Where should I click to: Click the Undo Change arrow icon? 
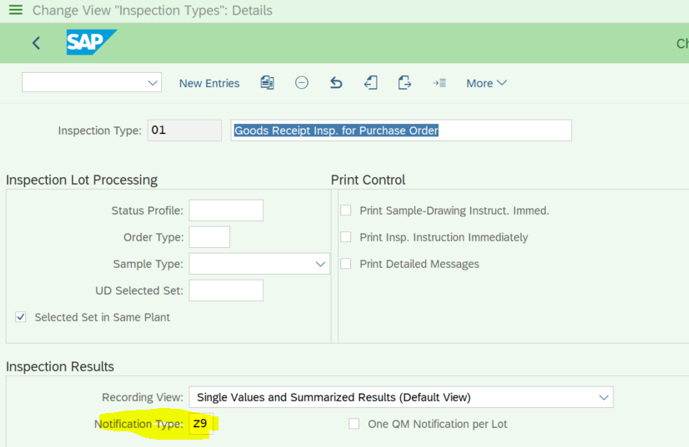tap(336, 83)
